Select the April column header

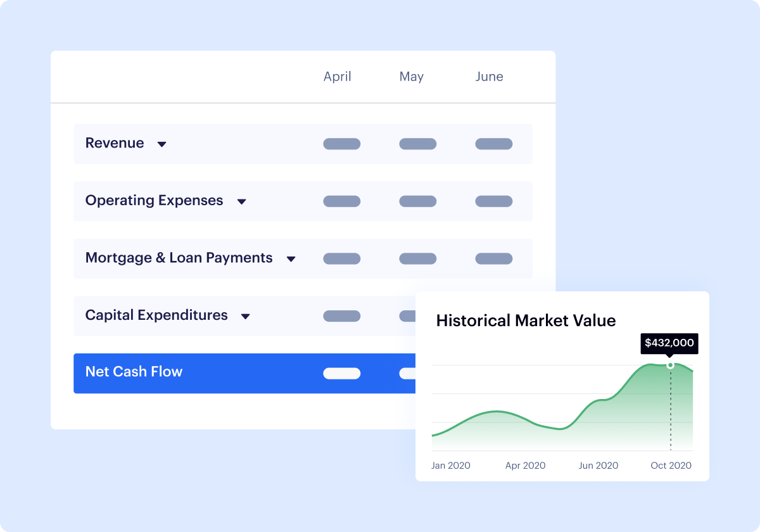(338, 77)
